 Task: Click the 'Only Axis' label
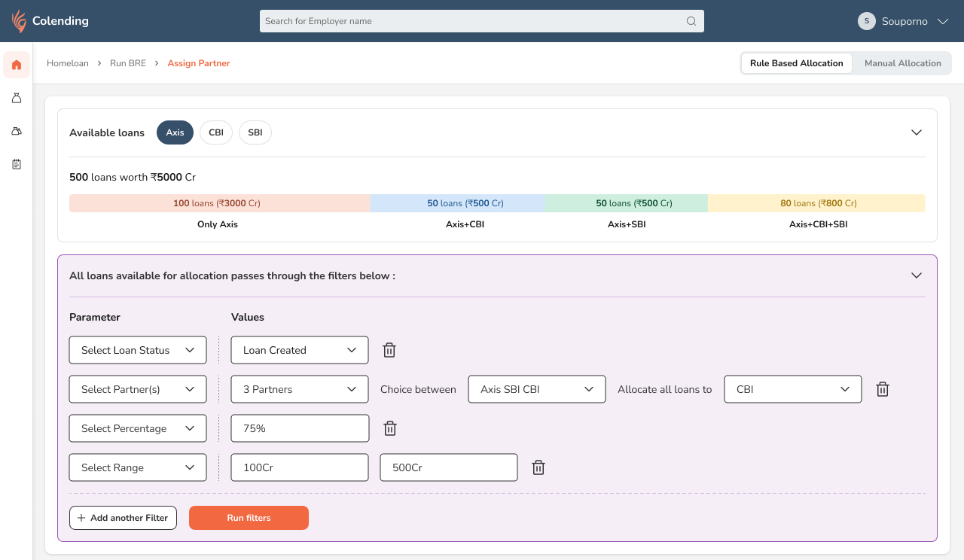[x=218, y=224]
